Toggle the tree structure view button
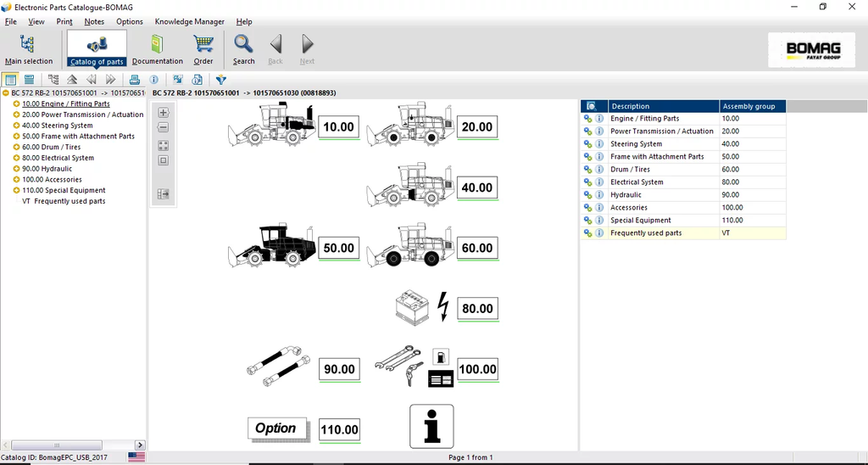Image resolution: width=868 pixels, height=465 pixels. [x=54, y=80]
